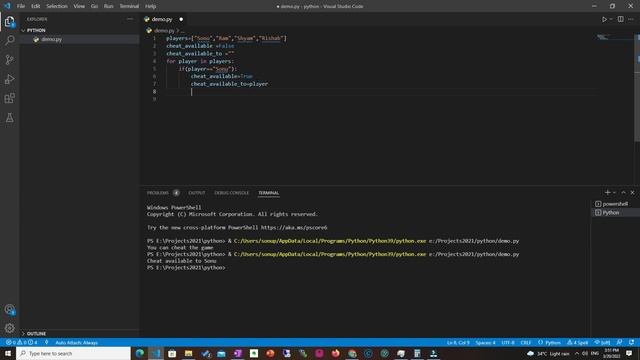The width and height of the screenshot is (640, 360).
Task: Open demo.py in the Explorer tree
Action: [80, 39]
